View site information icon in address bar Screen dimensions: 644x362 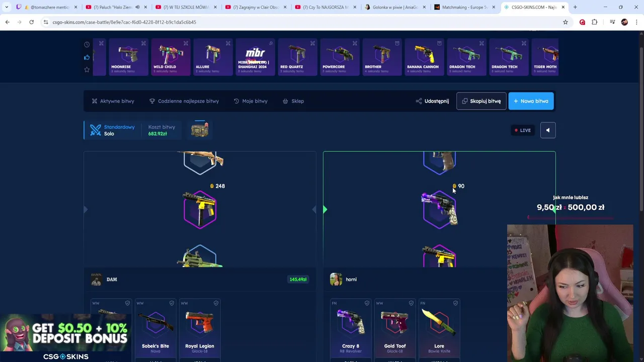click(x=46, y=22)
